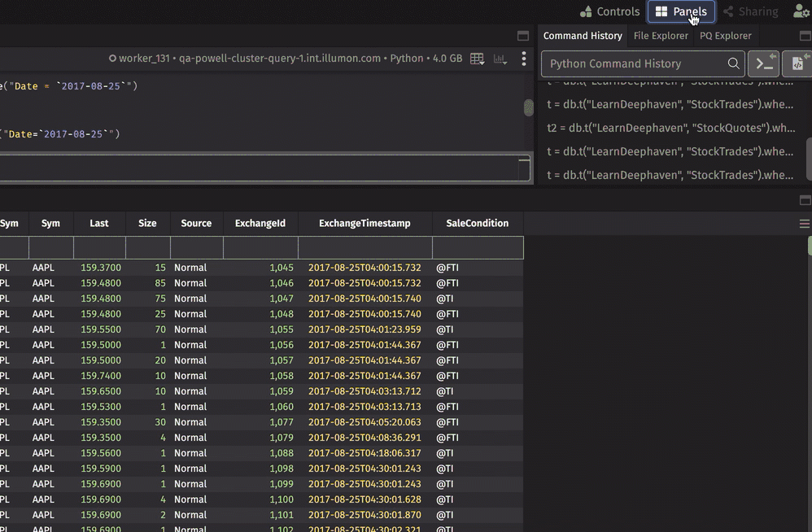The height and width of the screenshot is (532, 812).
Task: Open the Controls menu
Action: click(609, 11)
